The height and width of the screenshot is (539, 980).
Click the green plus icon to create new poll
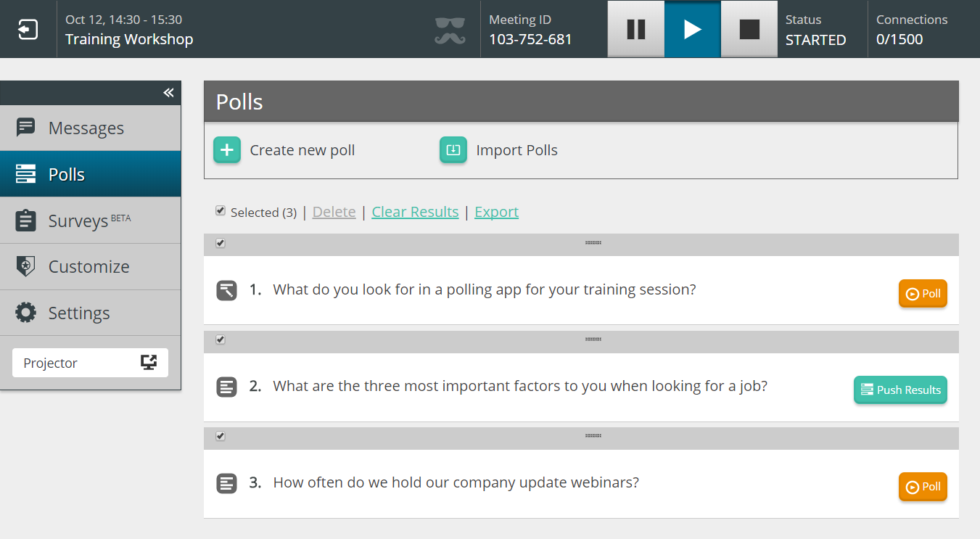click(x=227, y=150)
